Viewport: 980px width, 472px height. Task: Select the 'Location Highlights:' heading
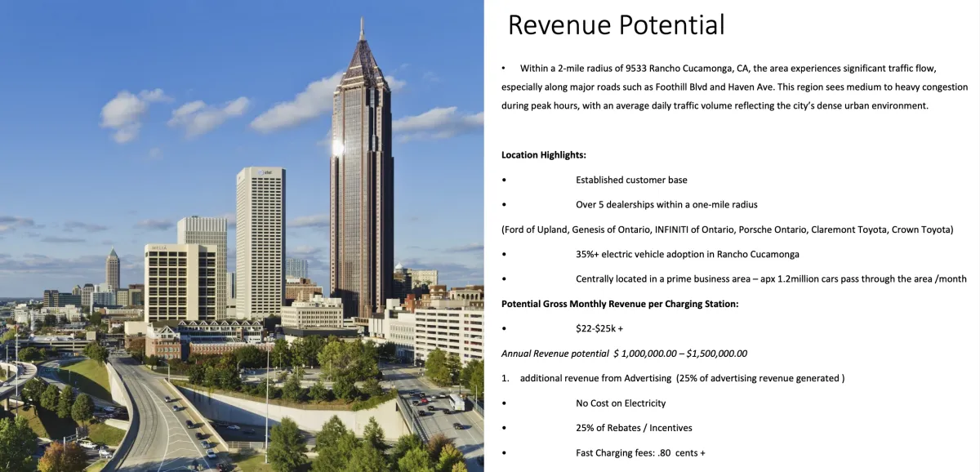543,154
